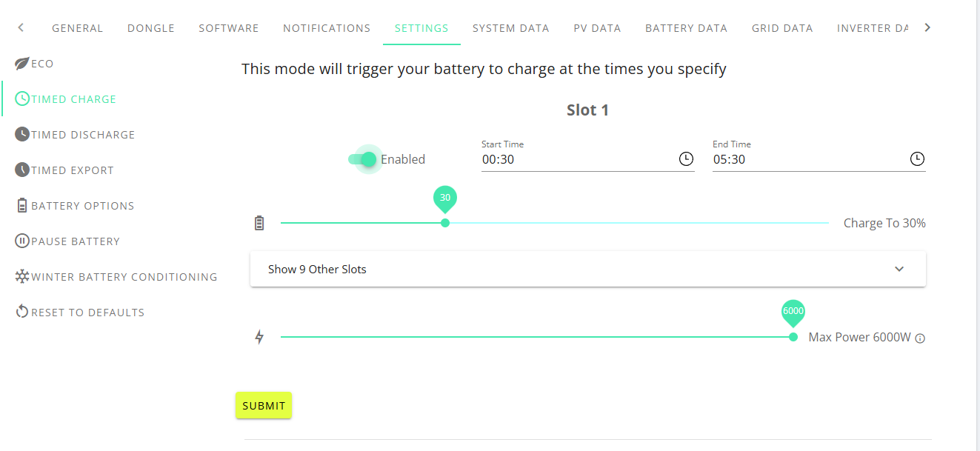
Task: Click the Start Time input field
Action: pos(578,159)
